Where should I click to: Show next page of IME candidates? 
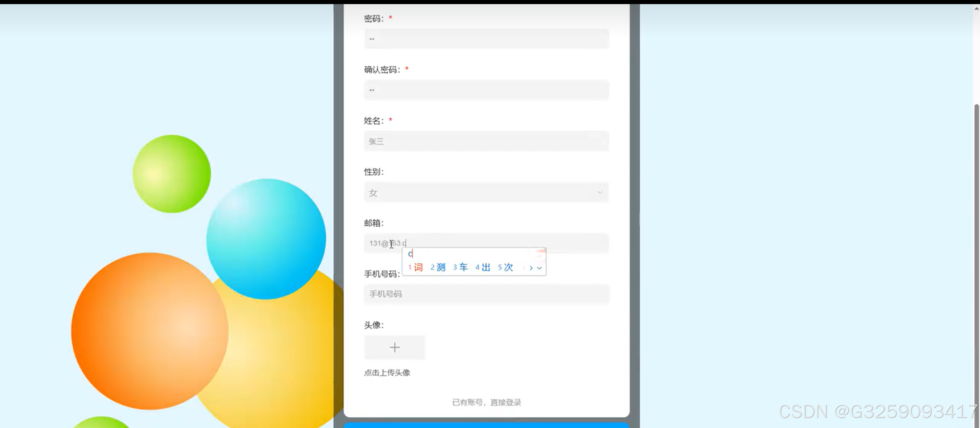(531, 268)
